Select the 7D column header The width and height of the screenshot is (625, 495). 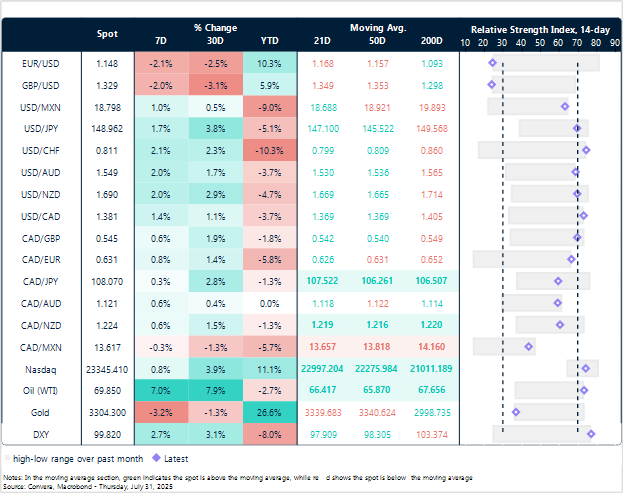tap(161, 43)
